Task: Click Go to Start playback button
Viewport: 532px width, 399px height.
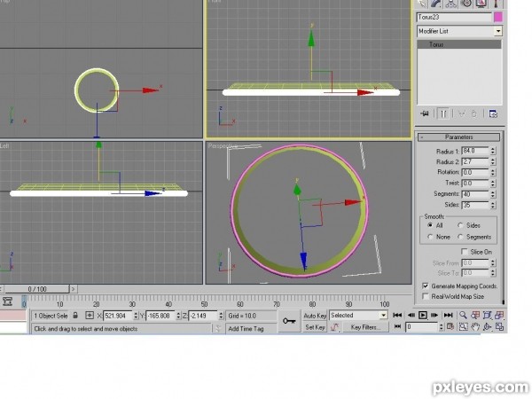Action: point(397,315)
